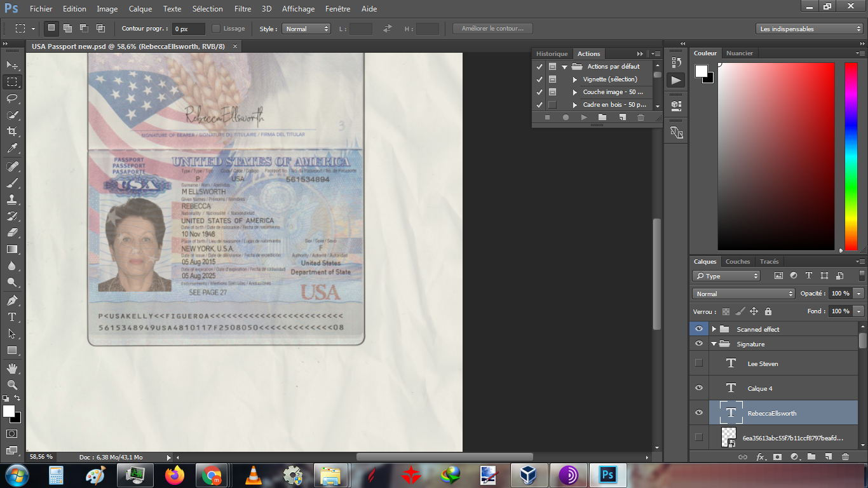This screenshot has height=488, width=868.
Task: Toggle the Vignette (sélection) action checkmark
Action: click(x=539, y=79)
